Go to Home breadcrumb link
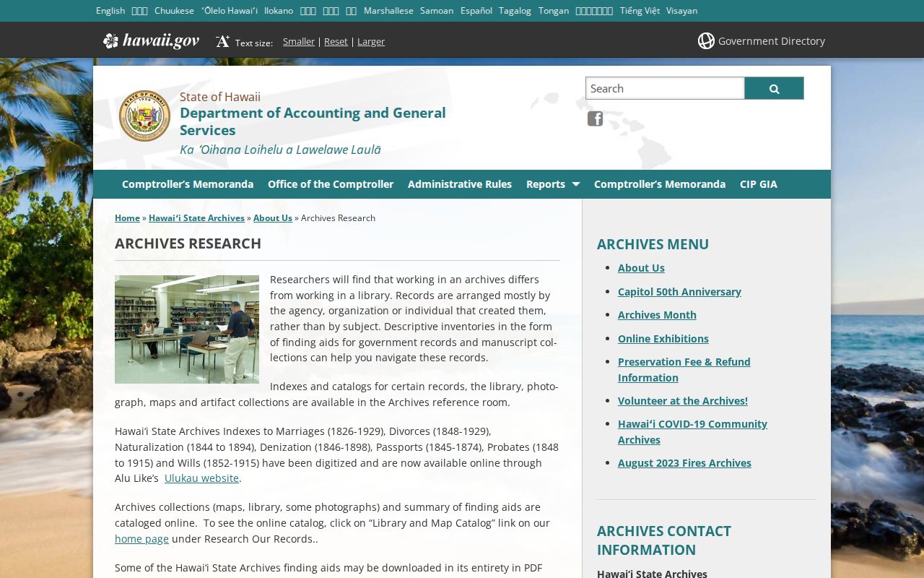The height and width of the screenshot is (578, 924). (x=127, y=217)
